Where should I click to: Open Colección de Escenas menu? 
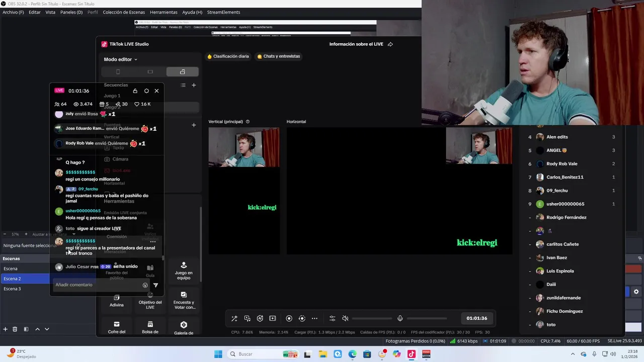124,12
